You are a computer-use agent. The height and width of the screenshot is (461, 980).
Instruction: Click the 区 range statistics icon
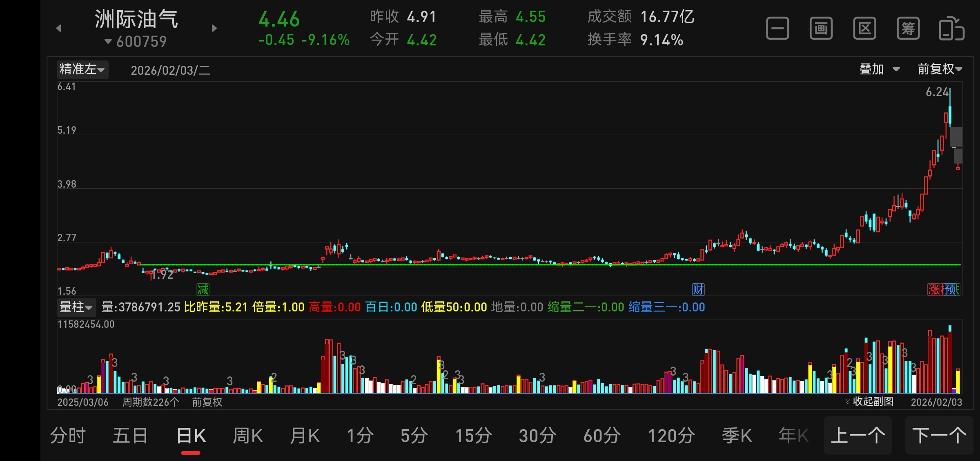point(864,29)
